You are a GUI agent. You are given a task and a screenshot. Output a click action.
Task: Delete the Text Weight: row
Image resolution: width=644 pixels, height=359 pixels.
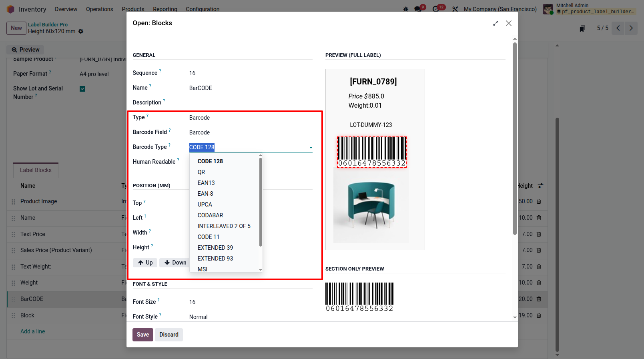point(539,267)
